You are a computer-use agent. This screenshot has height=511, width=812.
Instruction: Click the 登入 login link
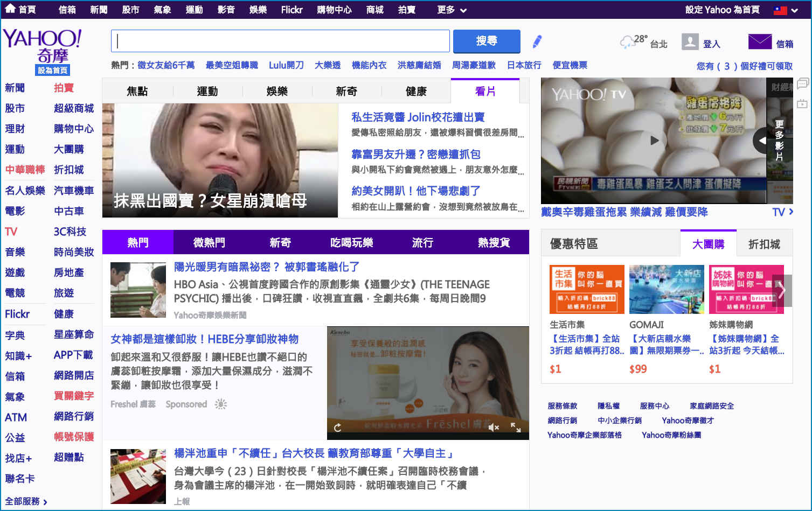[711, 44]
